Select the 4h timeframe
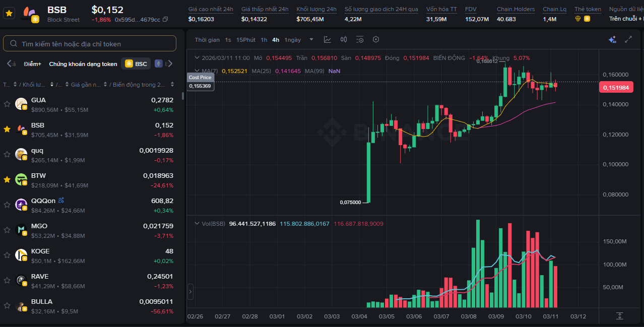The image size is (644, 327). pos(276,40)
